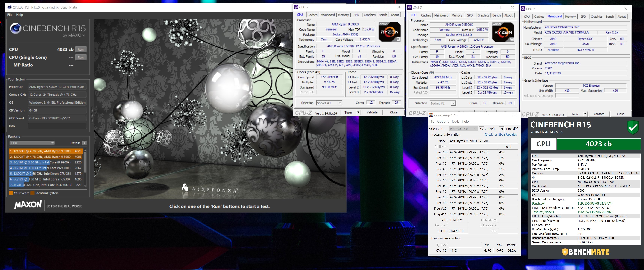The image size is (644, 270).
Task: Click the MAXON logo in Cinebench
Action: point(28,205)
